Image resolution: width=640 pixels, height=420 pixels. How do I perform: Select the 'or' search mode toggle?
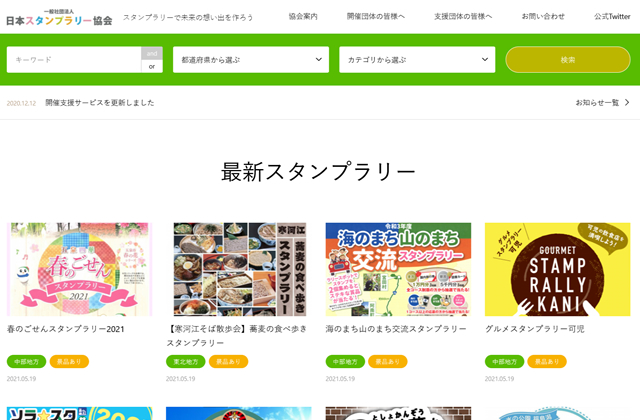tap(152, 67)
